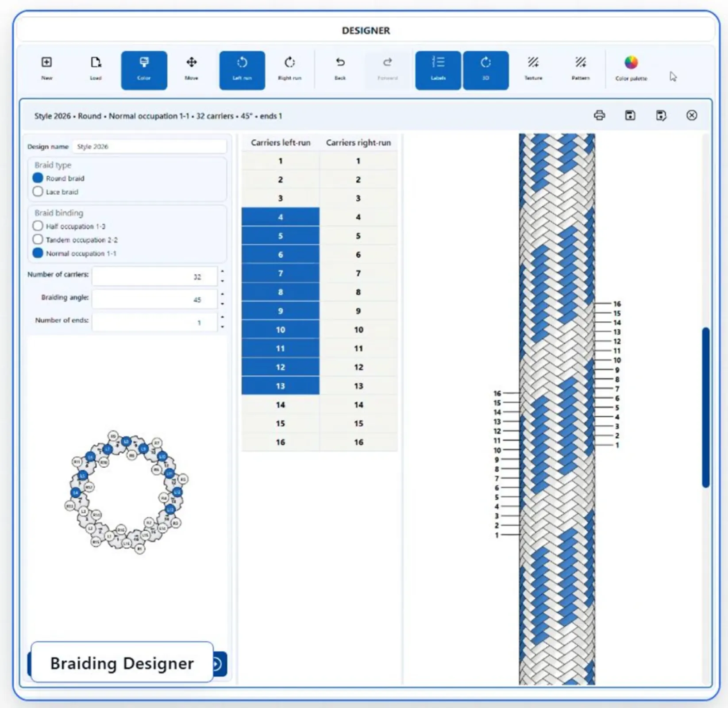Decrease the Number of ends

222,327
